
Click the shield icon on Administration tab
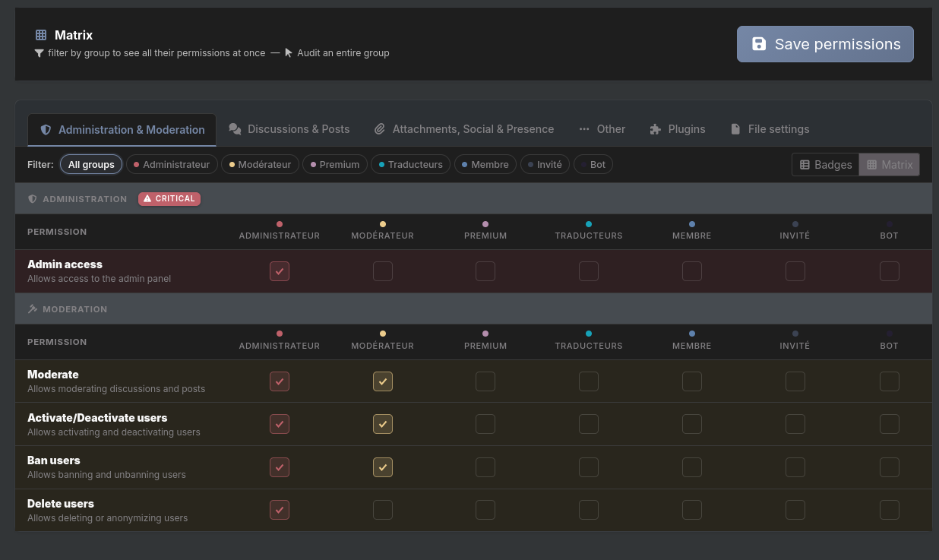[x=46, y=130]
